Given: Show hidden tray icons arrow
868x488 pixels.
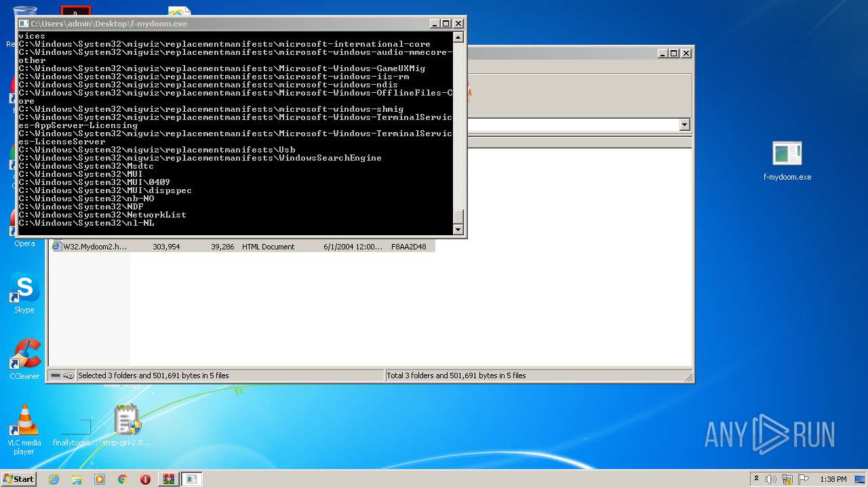Looking at the screenshot, I should (x=756, y=479).
